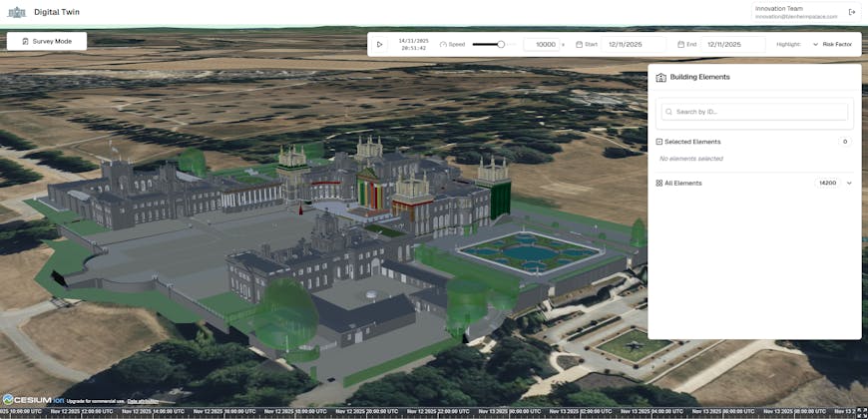This screenshot has height=419, width=868.
Task: Click the Nov 12 2025 20:00:00 UTC timeline mark
Action: click(366, 412)
